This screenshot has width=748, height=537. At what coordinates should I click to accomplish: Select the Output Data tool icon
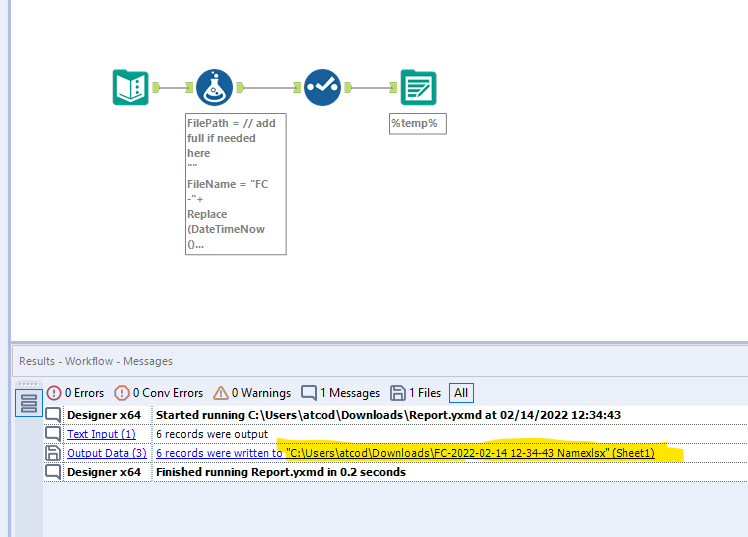click(x=418, y=87)
